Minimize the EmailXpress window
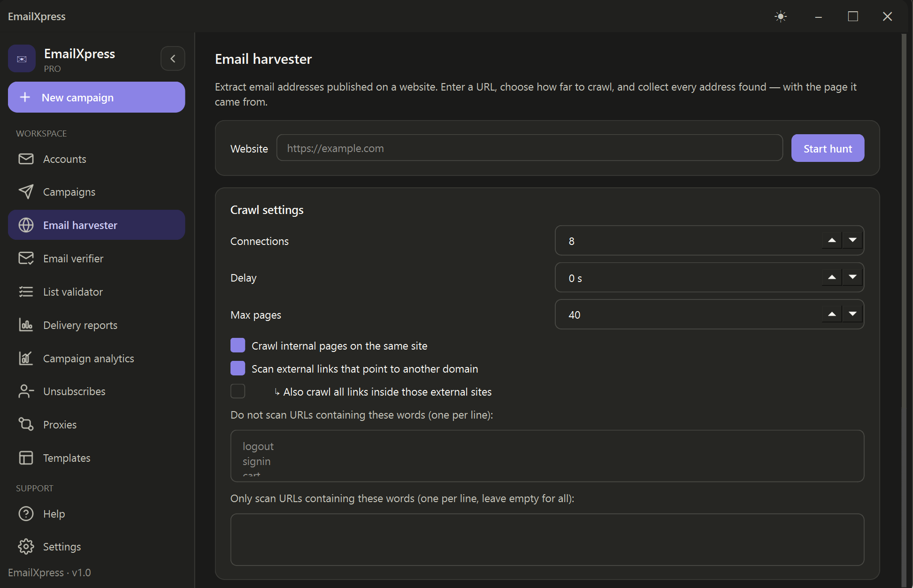Screen dimensions: 913x588 [x=818, y=16]
